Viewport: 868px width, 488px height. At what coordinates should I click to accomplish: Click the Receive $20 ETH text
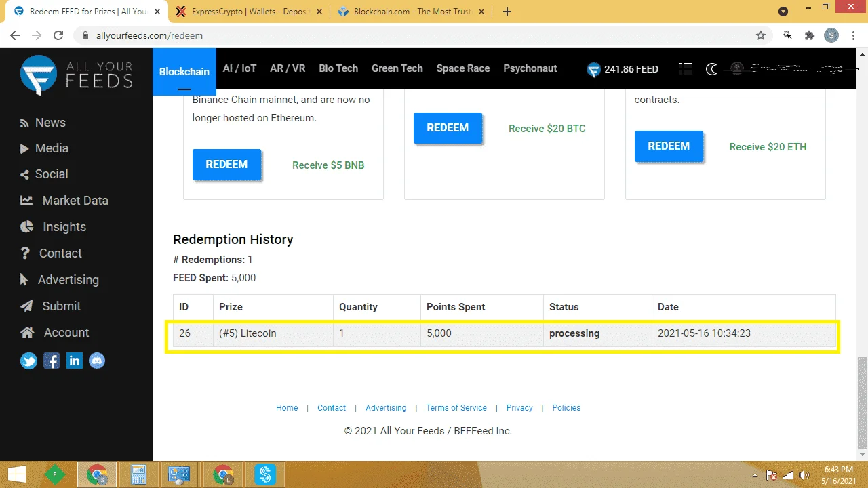[x=768, y=147]
